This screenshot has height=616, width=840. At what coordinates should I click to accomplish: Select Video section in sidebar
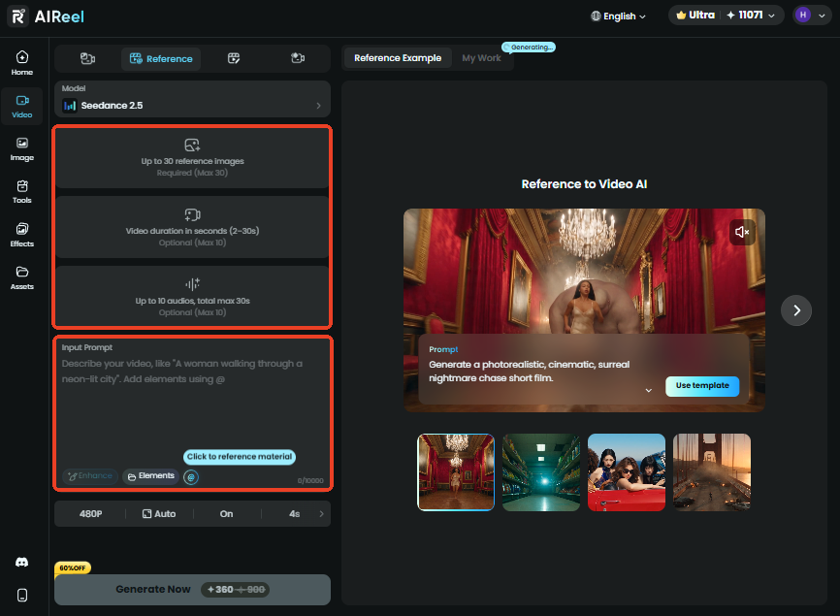[x=22, y=106]
